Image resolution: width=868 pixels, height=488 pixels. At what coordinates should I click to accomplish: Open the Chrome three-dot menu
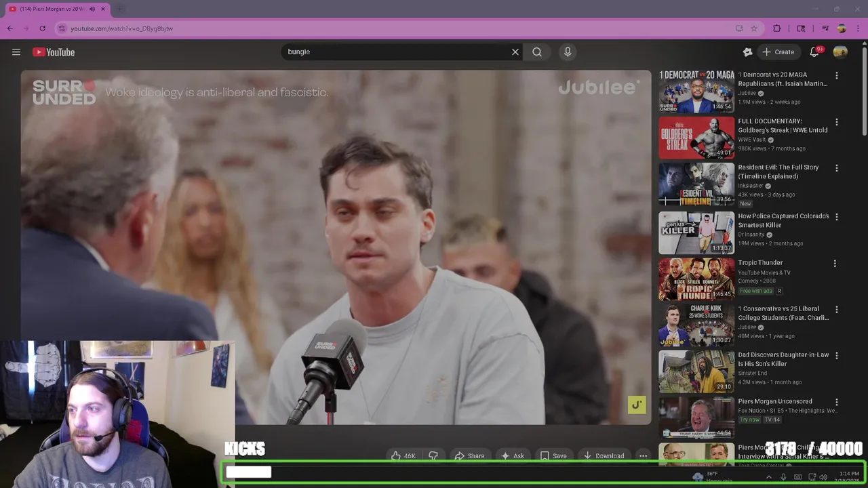click(858, 28)
